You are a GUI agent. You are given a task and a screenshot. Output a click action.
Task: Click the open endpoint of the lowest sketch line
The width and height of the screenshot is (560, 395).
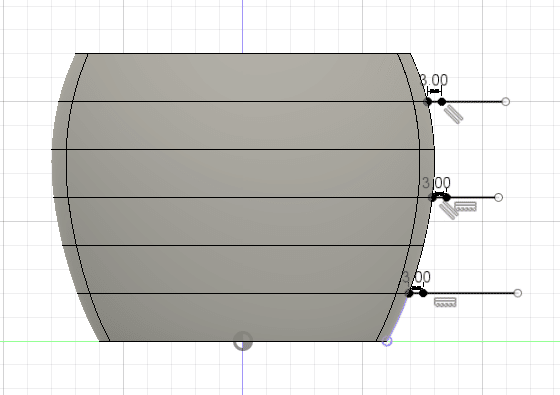click(518, 293)
